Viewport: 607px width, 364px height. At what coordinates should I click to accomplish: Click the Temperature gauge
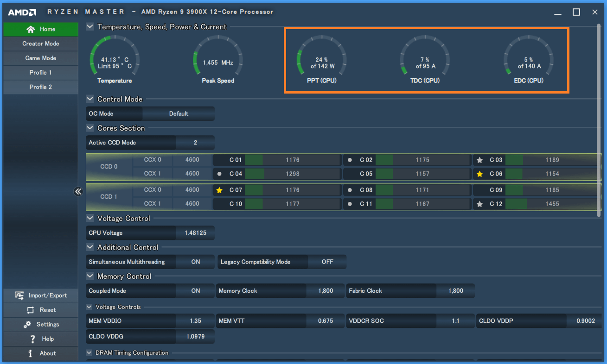click(114, 59)
